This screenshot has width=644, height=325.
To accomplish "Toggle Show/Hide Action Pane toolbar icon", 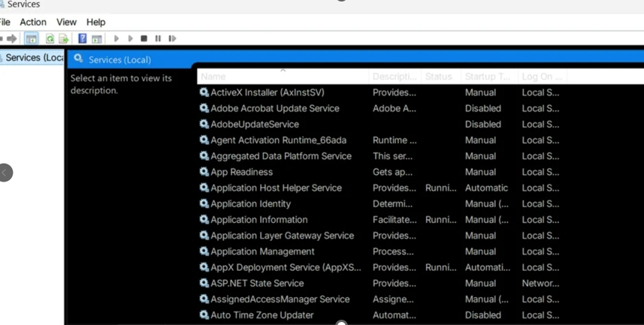I will (96, 39).
